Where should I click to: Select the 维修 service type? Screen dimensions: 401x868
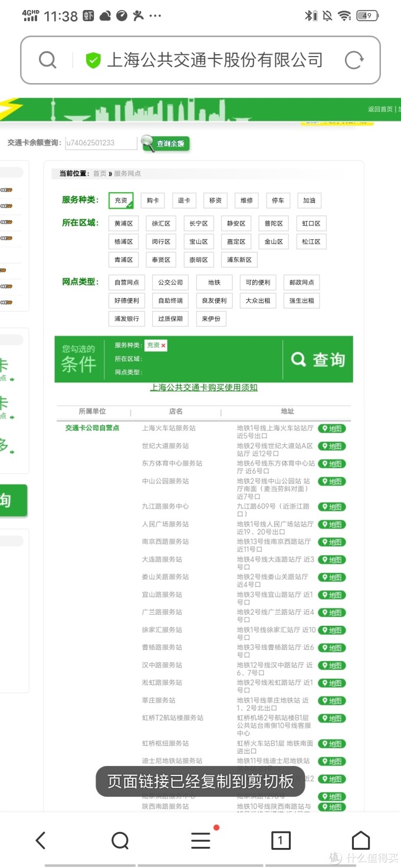(246, 200)
